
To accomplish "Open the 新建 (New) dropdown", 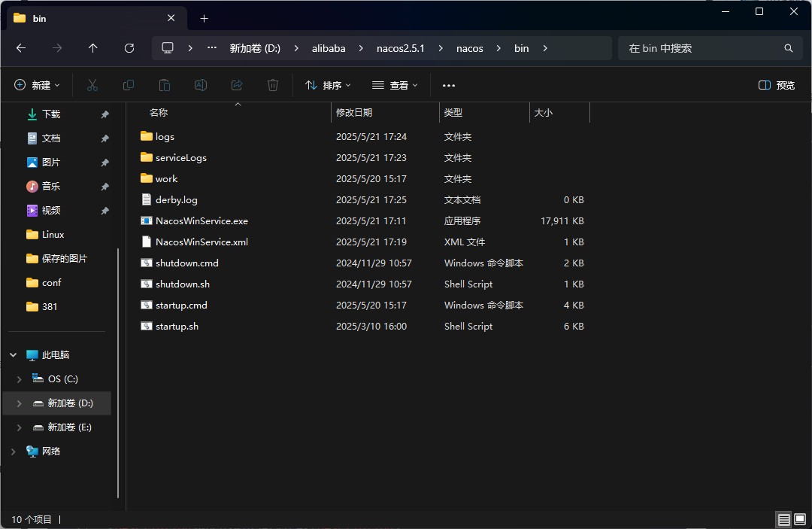I will (x=36, y=85).
